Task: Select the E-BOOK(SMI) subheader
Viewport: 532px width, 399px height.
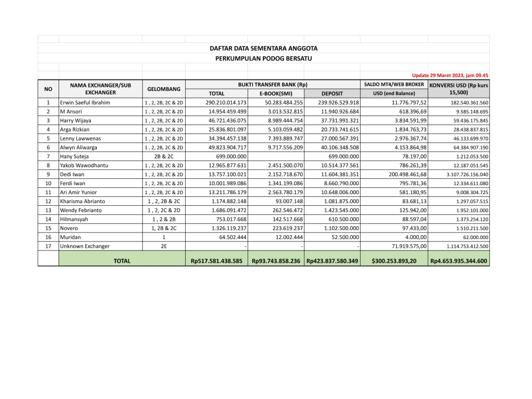Action: click(x=276, y=93)
